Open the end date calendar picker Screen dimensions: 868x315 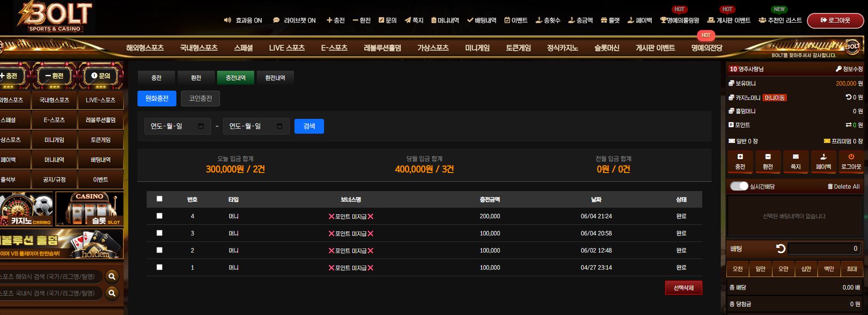(x=280, y=126)
